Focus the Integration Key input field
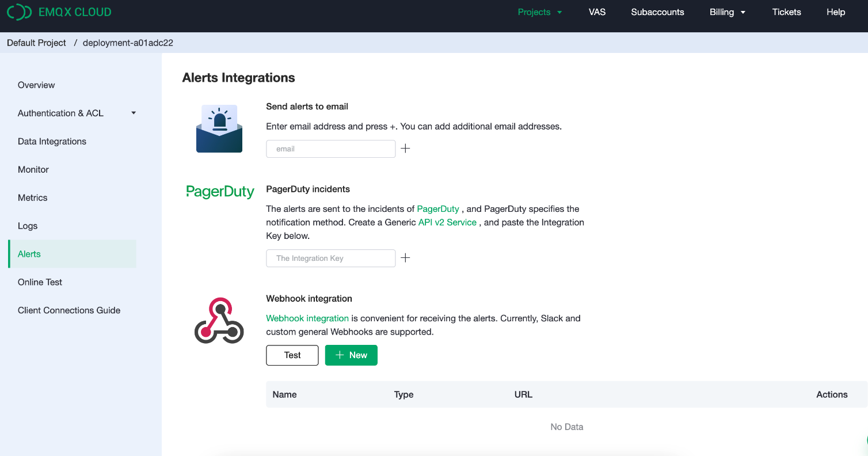 coord(331,258)
